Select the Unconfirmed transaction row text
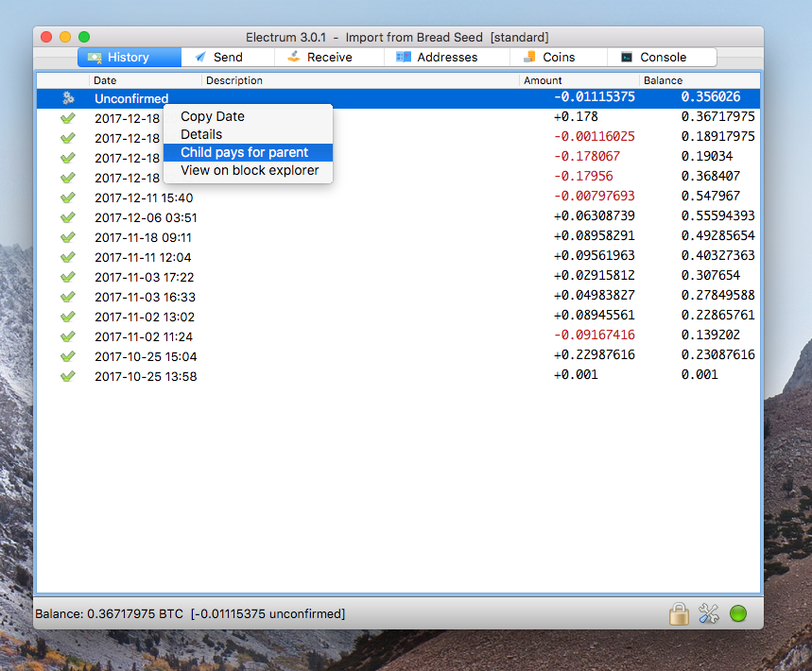The height and width of the screenshot is (671, 812). click(131, 98)
